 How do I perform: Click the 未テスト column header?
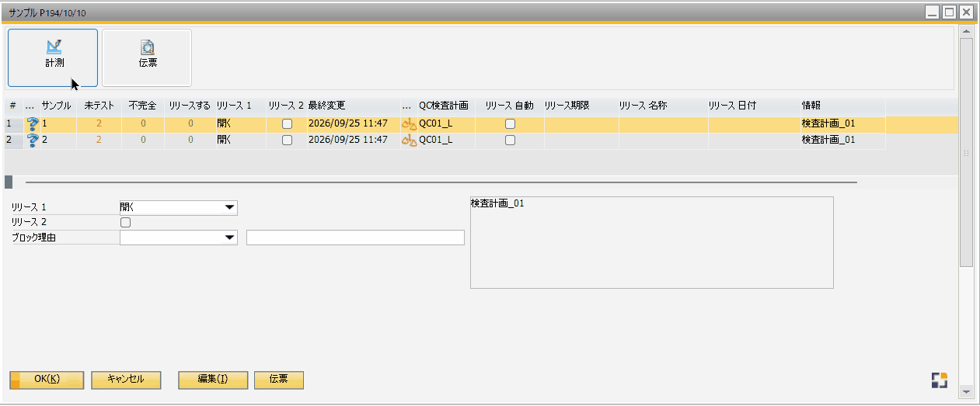(x=99, y=105)
